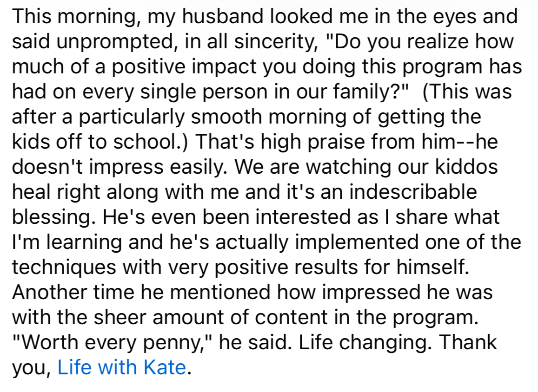This screenshot has width=538, height=392.
Task: Click the word "sincerity" in the post
Action: click(273, 41)
